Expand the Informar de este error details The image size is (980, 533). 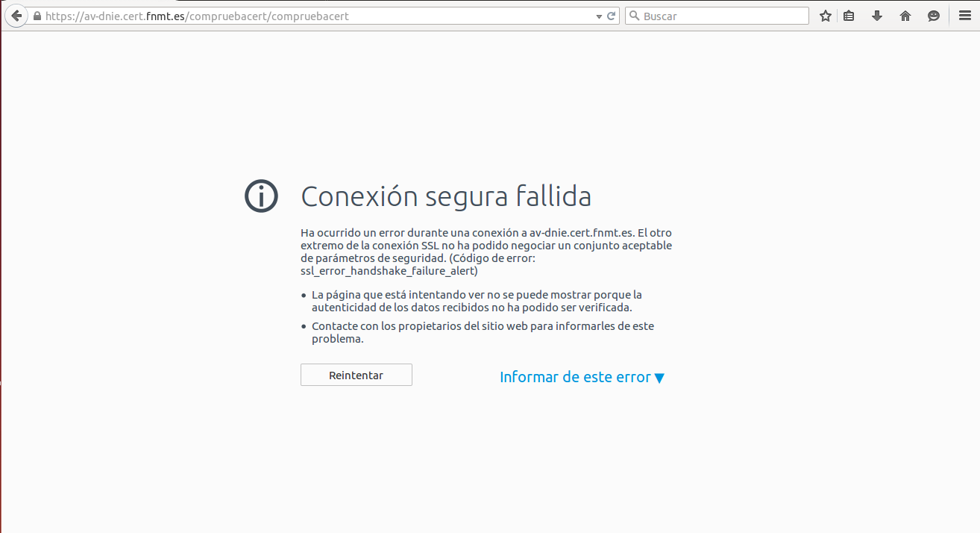tap(659, 378)
